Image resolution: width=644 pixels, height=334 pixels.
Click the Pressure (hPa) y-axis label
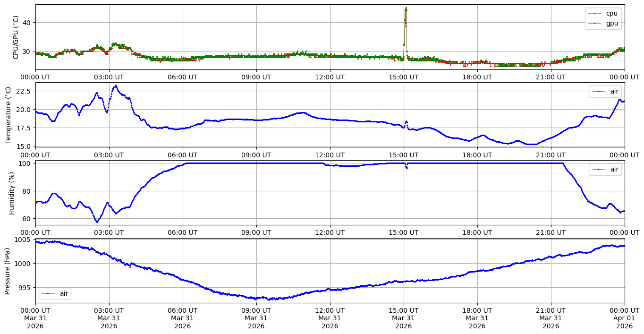coord(8,271)
